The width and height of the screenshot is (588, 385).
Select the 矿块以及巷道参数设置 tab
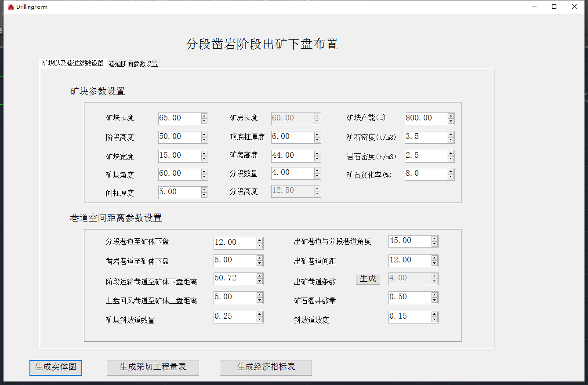[73, 63]
